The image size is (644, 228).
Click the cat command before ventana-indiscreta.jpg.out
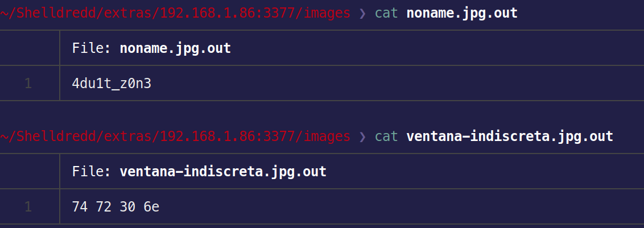(x=387, y=136)
